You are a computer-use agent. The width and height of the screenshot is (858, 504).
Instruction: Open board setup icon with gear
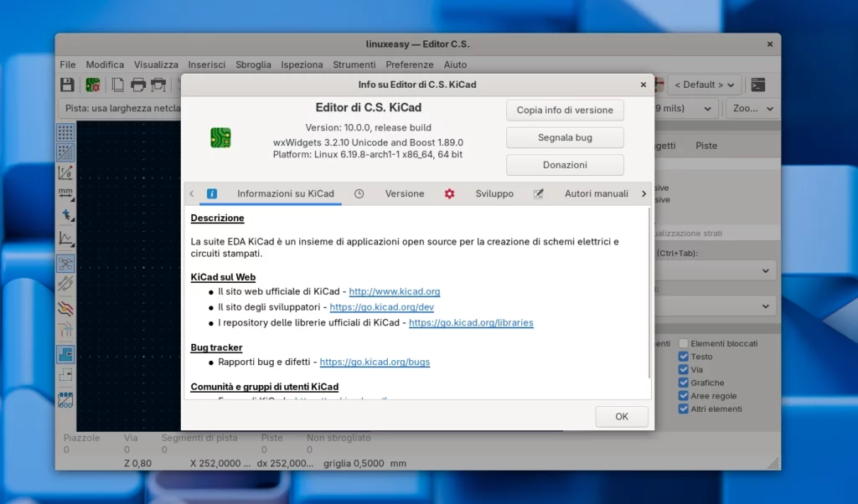click(x=93, y=85)
